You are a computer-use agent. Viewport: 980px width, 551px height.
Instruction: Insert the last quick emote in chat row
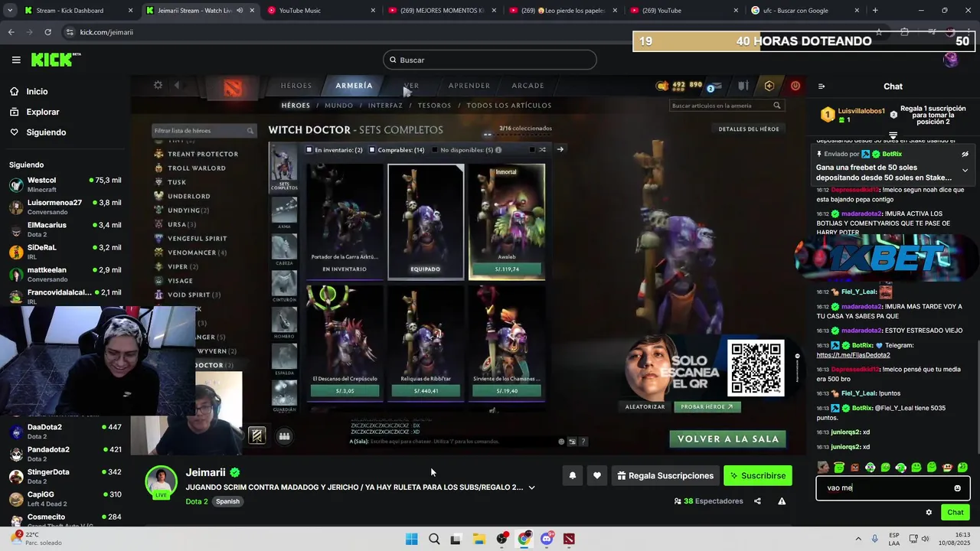(962, 467)
